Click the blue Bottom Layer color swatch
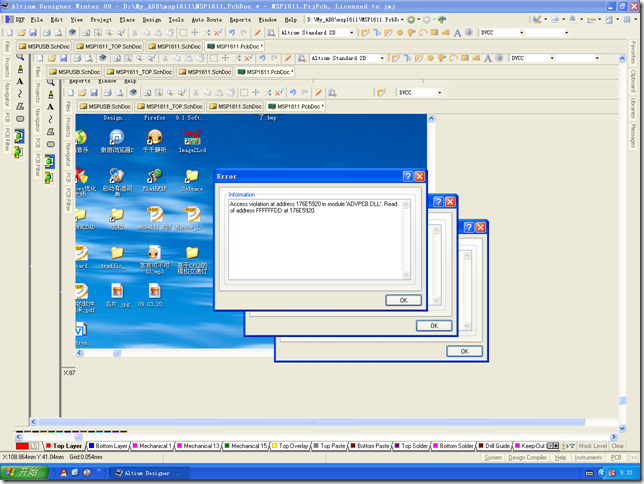Viewport: 644px width, 484px height. pyautogui.click(x=92, y=446)
